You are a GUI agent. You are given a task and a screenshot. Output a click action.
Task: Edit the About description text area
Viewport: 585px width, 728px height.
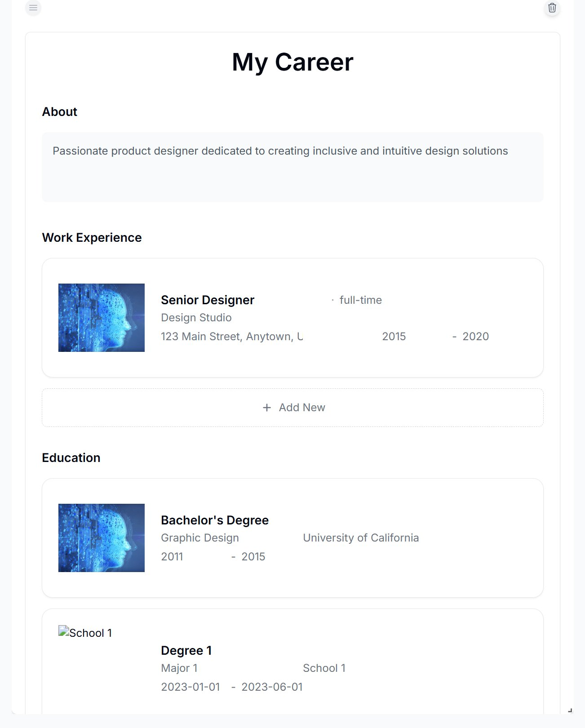pos(292,167)
